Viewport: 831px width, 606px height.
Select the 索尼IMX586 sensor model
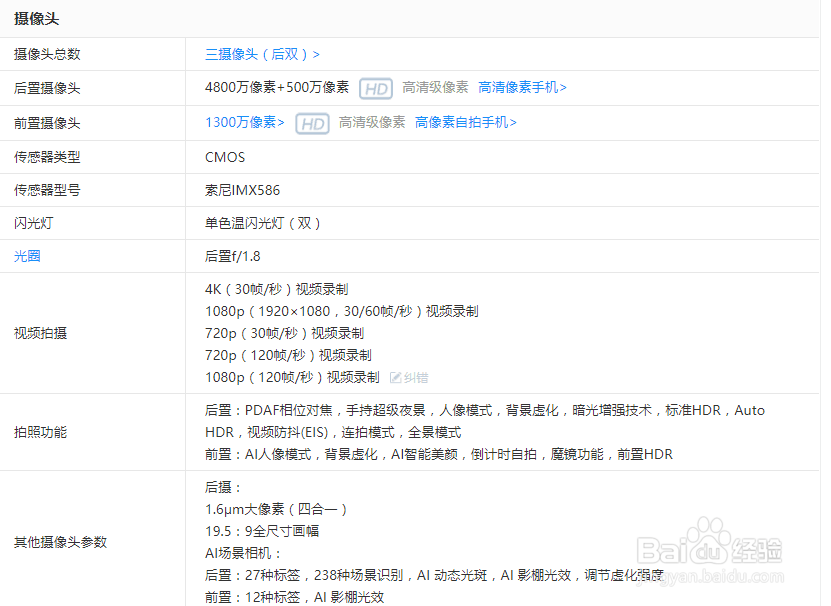[x=242, y=190]
